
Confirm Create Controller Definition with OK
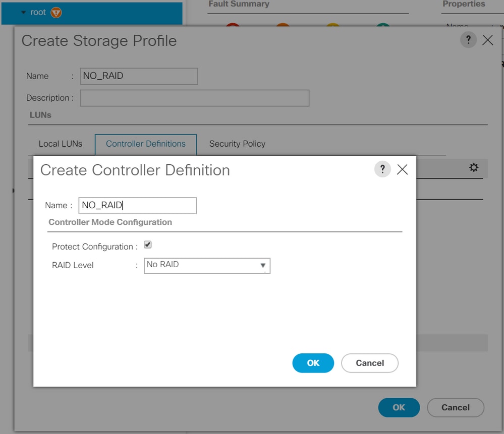(x=313, y=363)
